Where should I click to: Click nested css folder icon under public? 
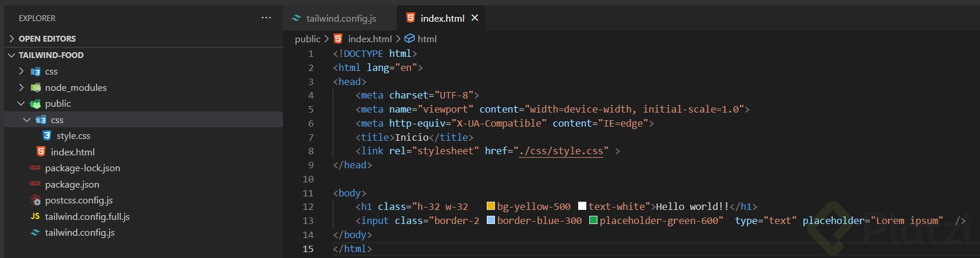(41, 120)
